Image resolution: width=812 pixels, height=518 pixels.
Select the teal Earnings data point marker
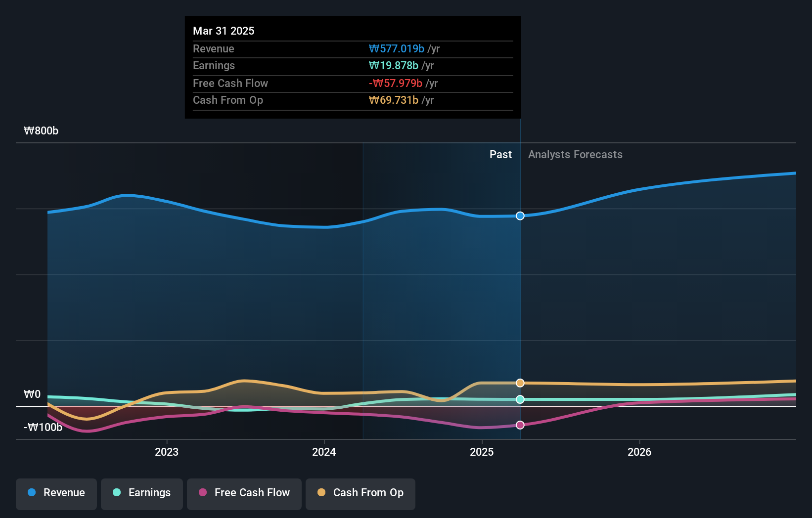[x=520, y=399]
